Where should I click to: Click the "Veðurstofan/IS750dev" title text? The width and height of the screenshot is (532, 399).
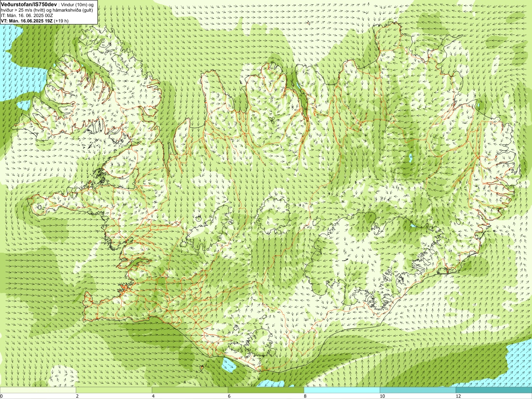(x=29, y=4)
